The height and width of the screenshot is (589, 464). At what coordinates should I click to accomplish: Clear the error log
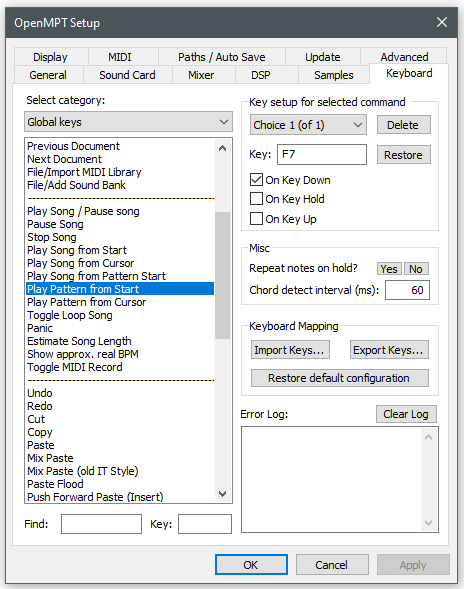(x=406, y=414)
